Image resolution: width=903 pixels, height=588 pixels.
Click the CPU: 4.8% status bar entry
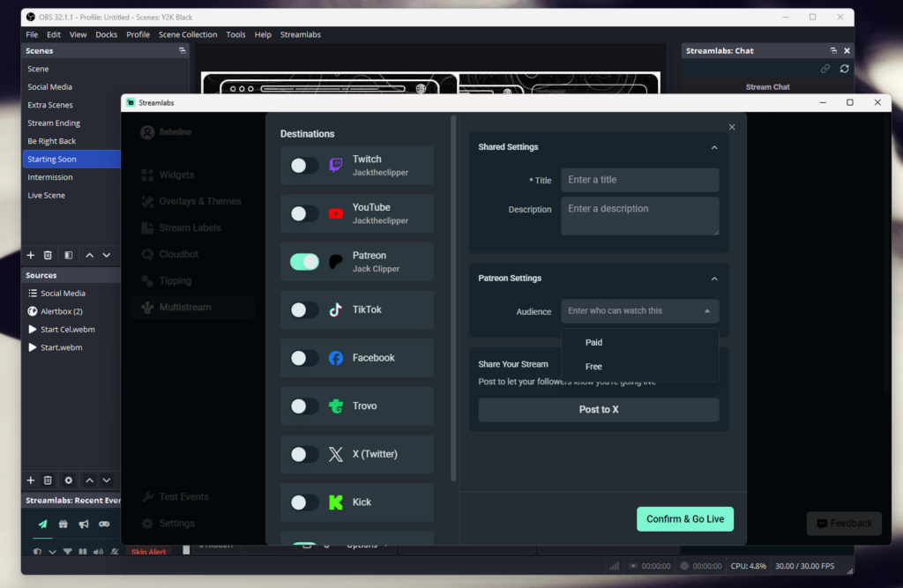coord(748,566)
